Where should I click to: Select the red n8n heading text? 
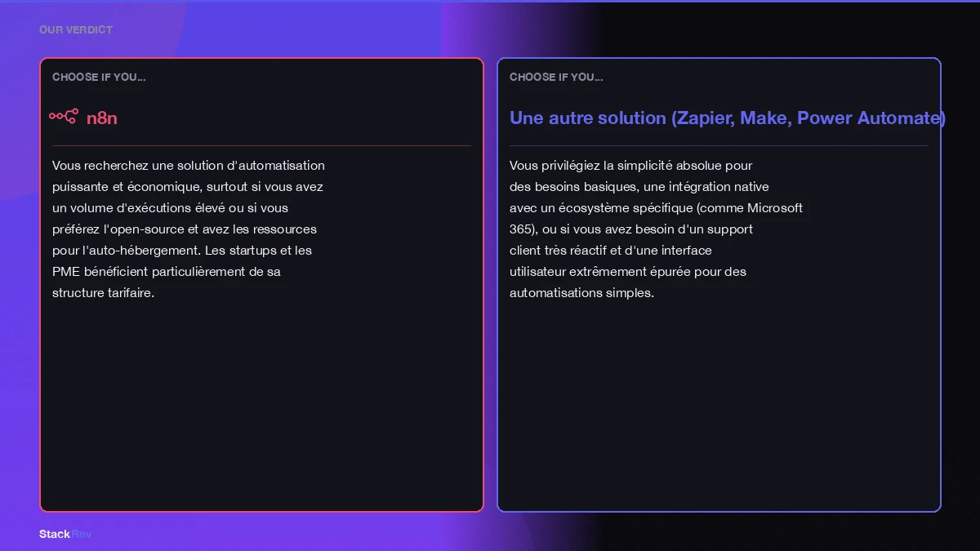point(102,118)
